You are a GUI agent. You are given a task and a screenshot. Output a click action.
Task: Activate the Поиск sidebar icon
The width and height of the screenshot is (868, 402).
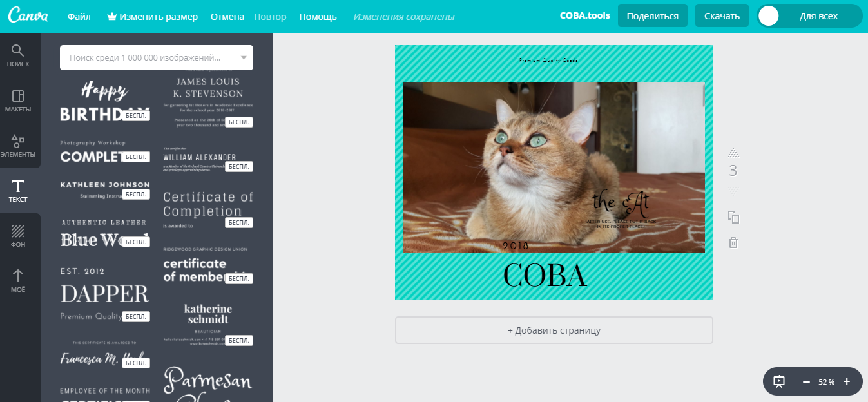[x=19, y=55]
